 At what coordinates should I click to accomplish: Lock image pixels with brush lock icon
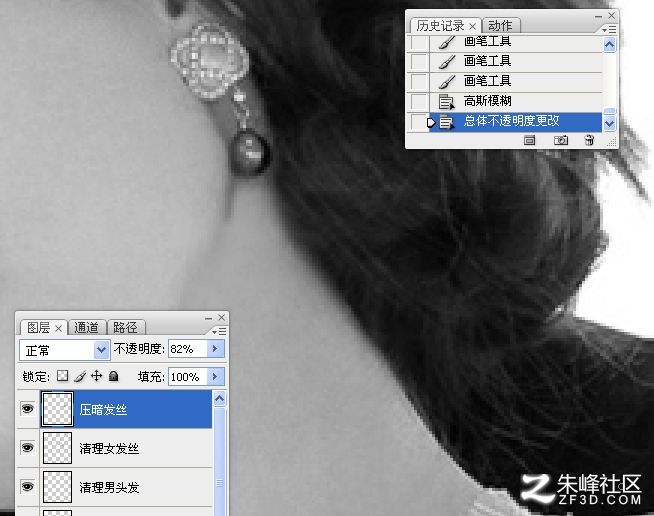coord(80,376)
